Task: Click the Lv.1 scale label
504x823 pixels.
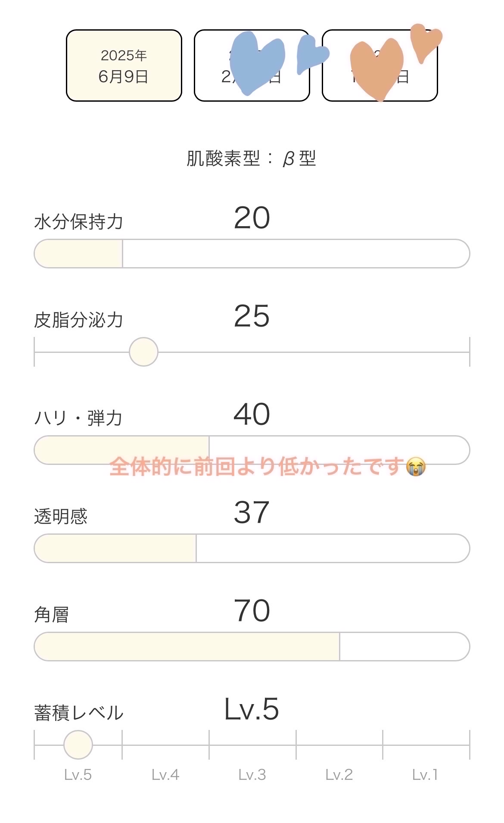Action: tap(425, 775)
